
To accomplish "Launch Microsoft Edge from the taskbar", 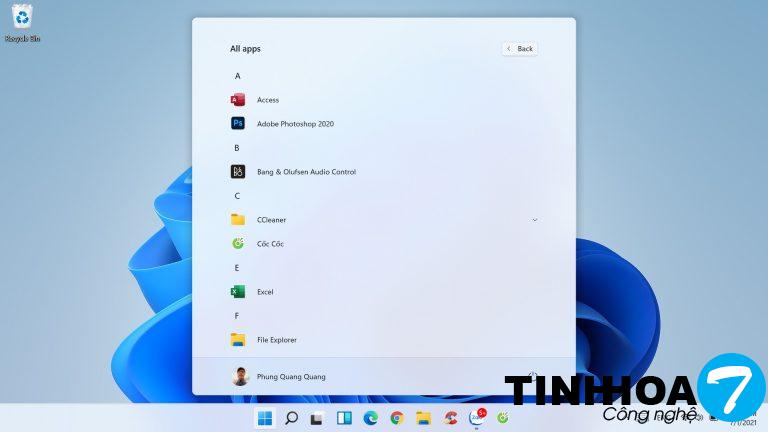I will click(370, 418).
